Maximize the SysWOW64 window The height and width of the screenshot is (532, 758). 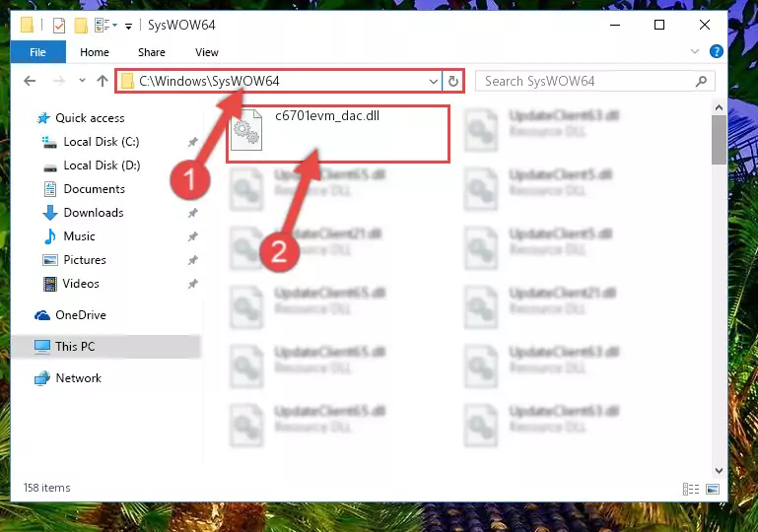point(659,26)
